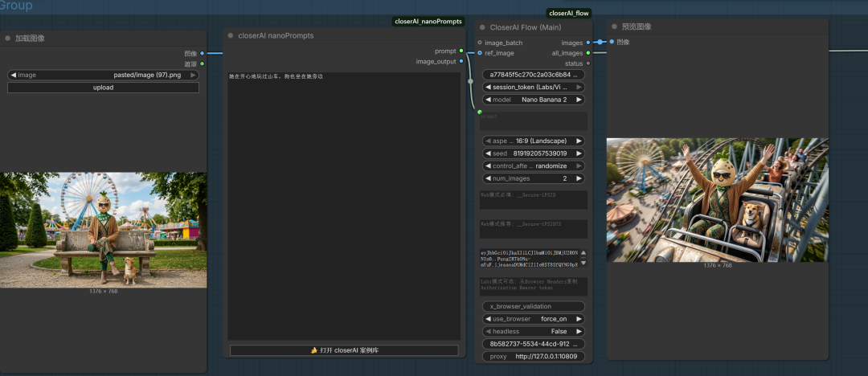Click the 图像 input port on 预览图像 node
868x376 pixels.
point(612,42)
